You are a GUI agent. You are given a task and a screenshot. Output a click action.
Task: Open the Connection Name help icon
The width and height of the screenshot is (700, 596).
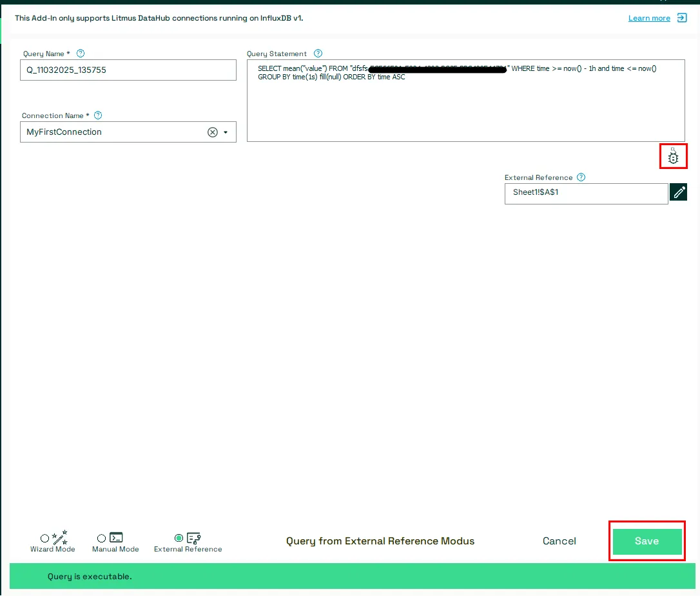tap(98, 115)
